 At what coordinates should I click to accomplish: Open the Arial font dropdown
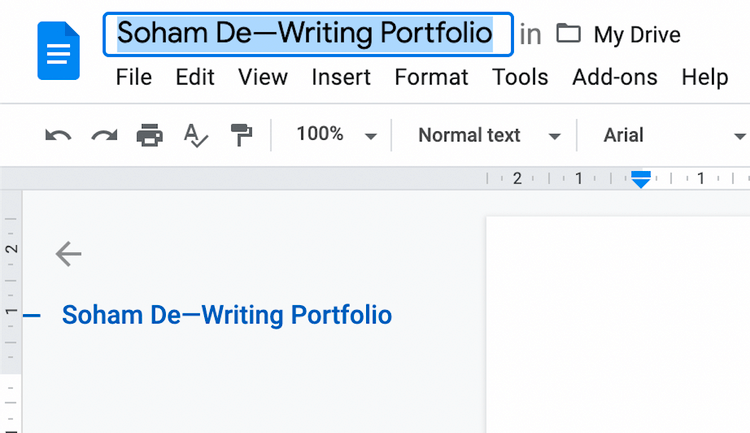point(673,135)
